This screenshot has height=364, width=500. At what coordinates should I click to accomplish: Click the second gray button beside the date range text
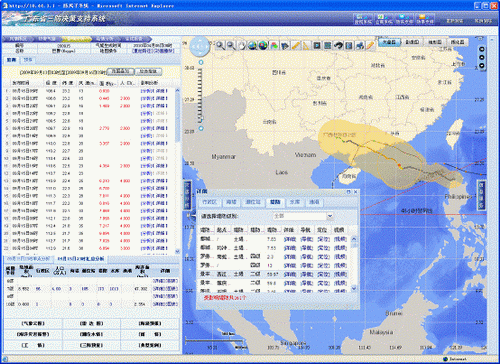click(148, 71)
